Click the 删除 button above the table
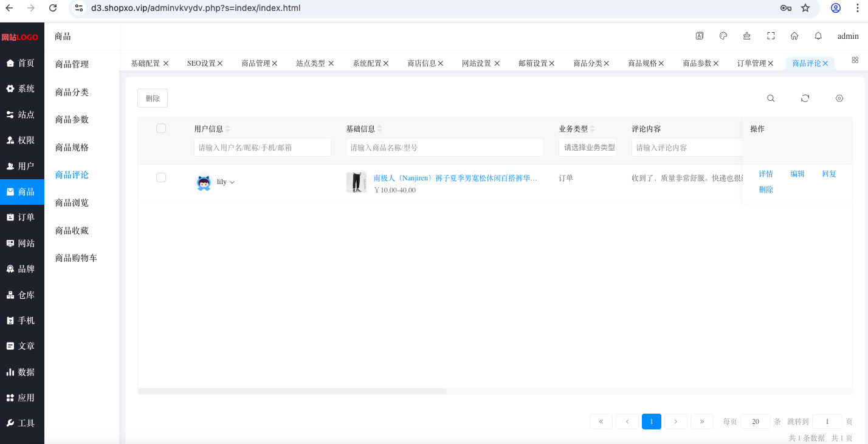Image resolution: width=868 pixels, height=444 pixels. click(153, 98)
